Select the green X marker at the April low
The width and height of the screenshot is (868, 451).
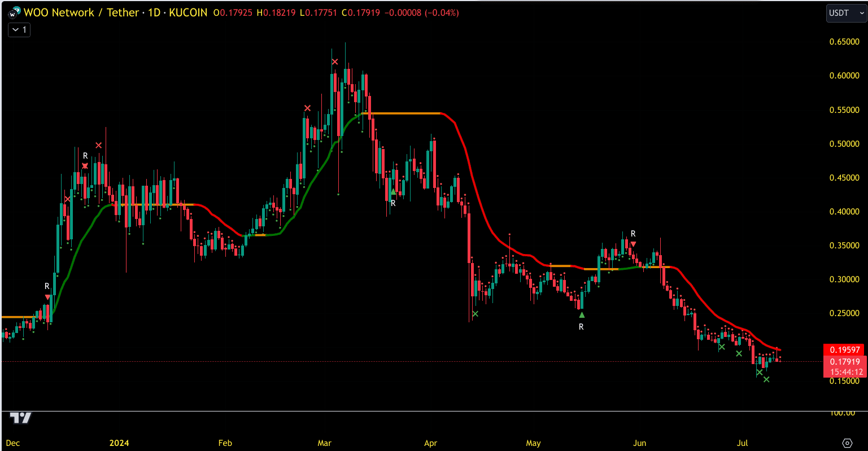[x=475, y=314]
